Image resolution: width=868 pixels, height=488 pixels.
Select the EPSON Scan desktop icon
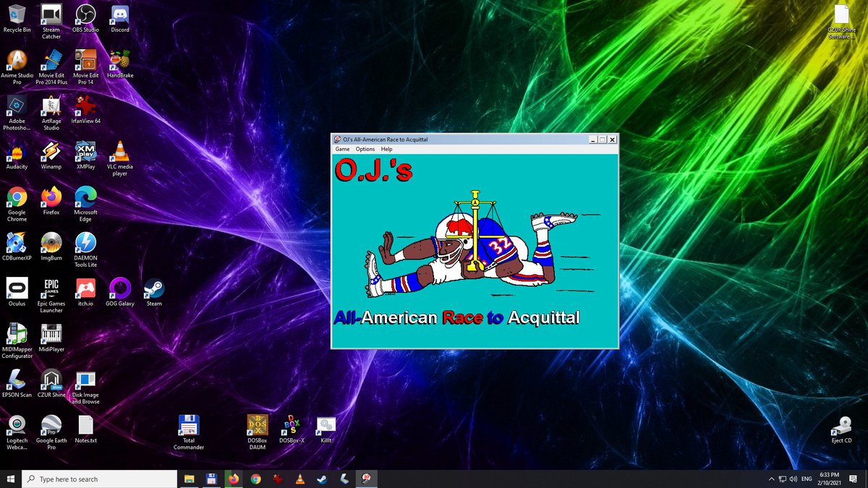17,383
